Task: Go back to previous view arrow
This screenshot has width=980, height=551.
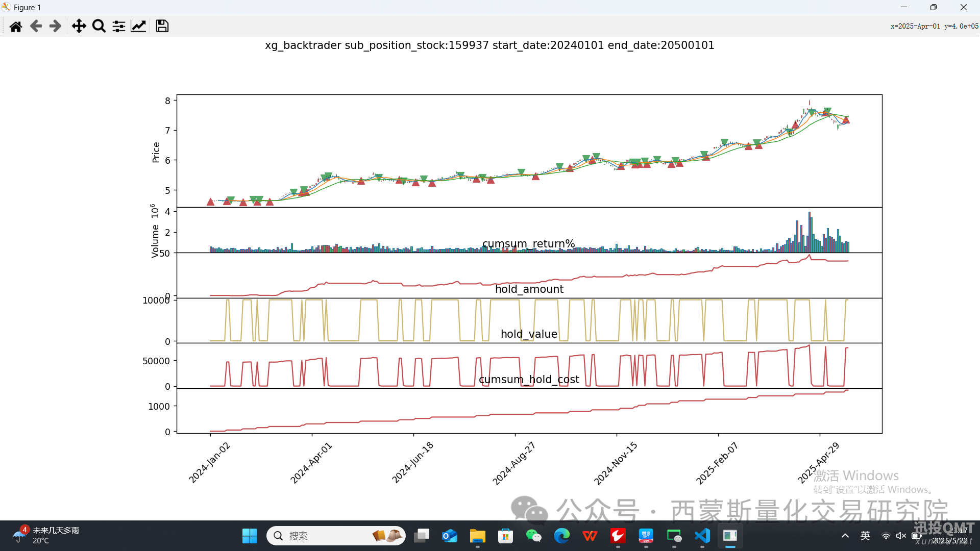Action: click(x=36, y=26)
